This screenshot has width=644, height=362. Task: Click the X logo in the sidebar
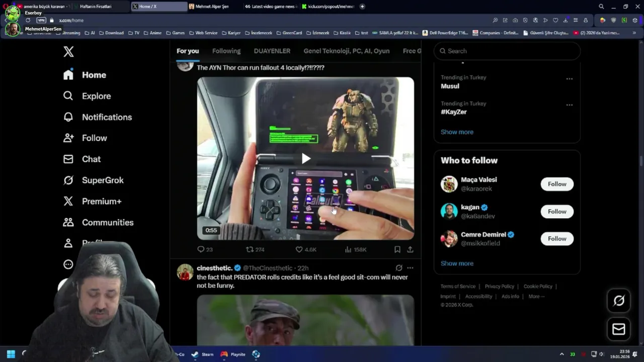68,51
